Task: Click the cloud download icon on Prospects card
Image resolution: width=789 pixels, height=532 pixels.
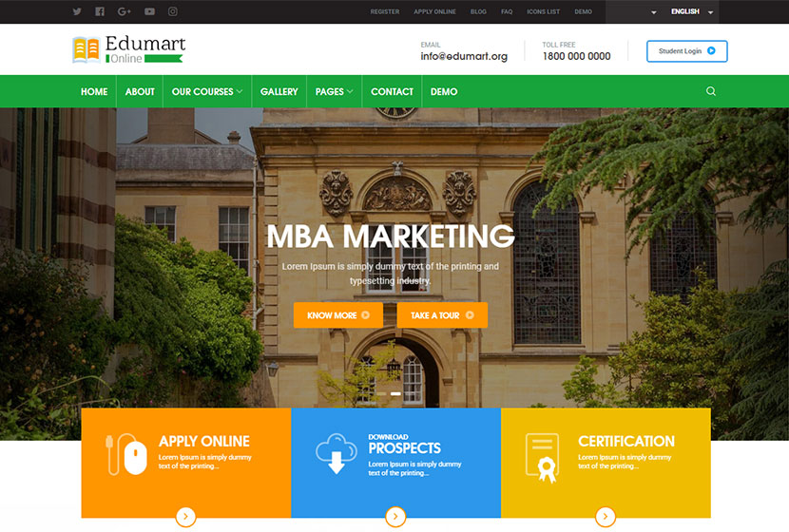Action: pos(337,453)
